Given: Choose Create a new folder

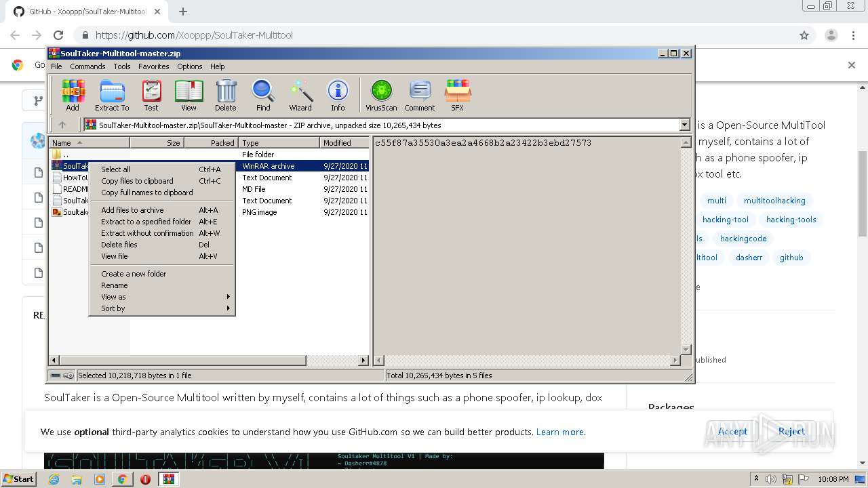Looking at the screenshot, I should tap(162, 274).
